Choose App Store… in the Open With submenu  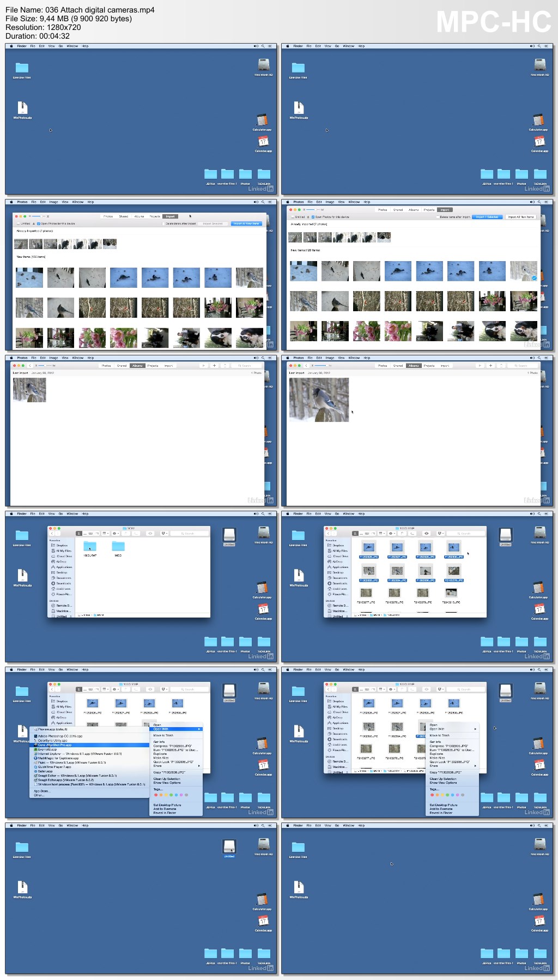[41, 791]
